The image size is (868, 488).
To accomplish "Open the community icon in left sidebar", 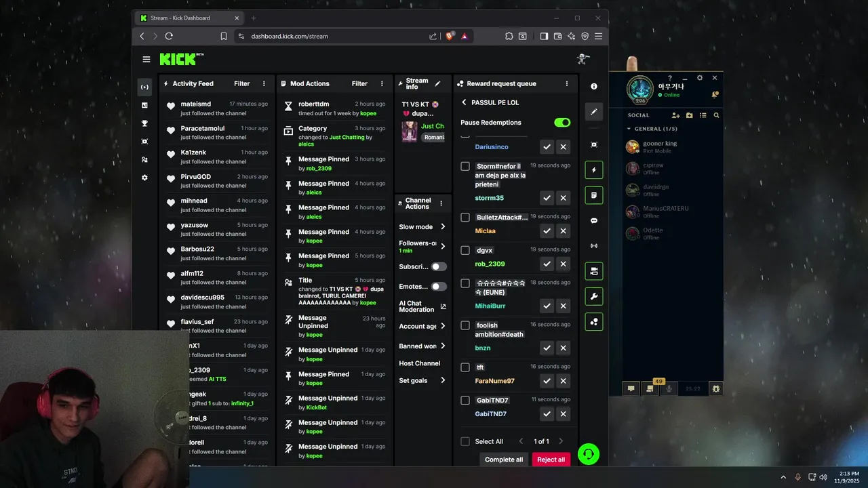I will [x=144, y=160].
